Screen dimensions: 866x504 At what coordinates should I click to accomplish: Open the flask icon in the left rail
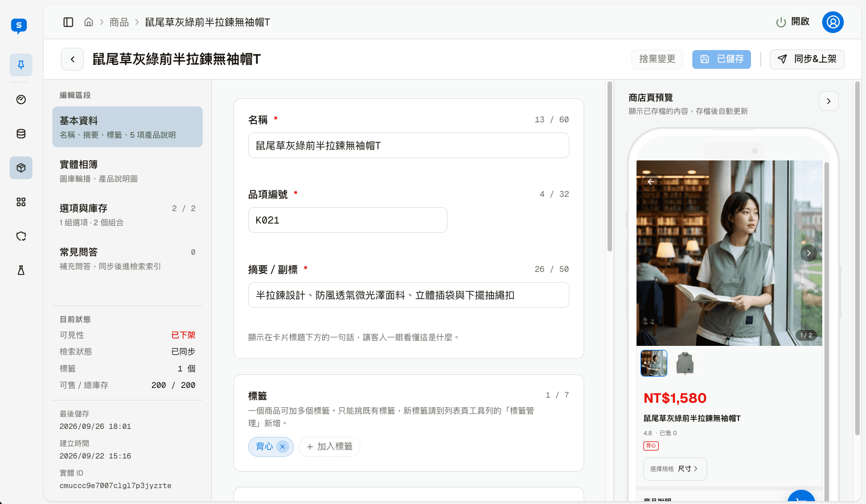(x=21, y=270)
